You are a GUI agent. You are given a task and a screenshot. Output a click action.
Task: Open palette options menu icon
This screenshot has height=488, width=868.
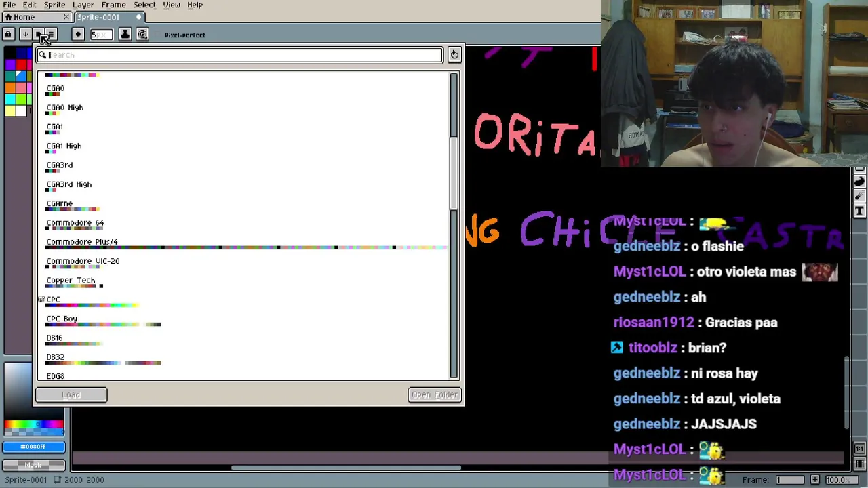pos(50,35)
